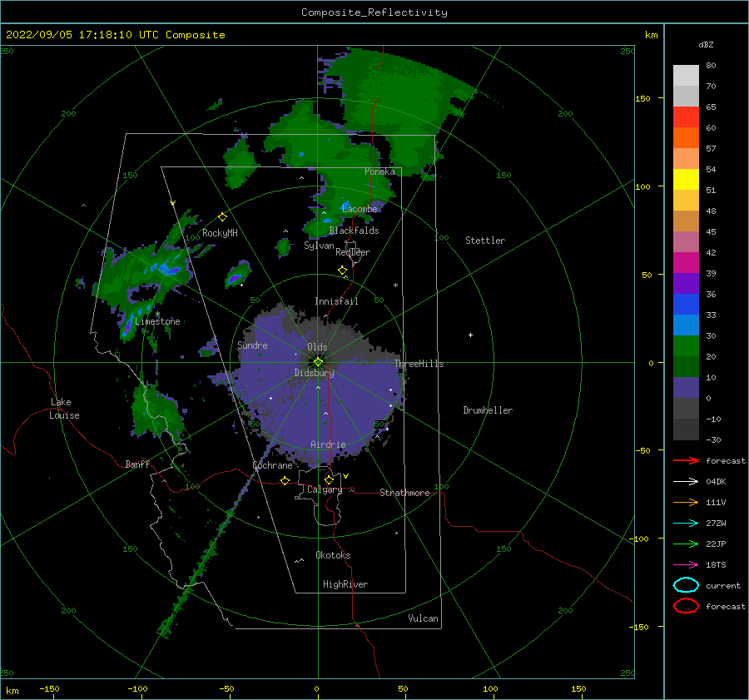Click the Cochrane label
Image resolution: width=749 pixels, height=700 pixels.
272,465
